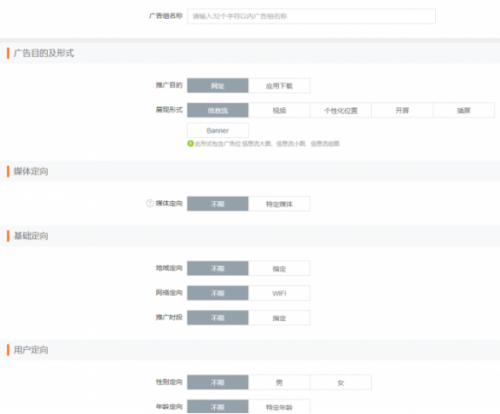The height and width of the screenshot is (414, 500).
Task: Choose the 插屏 display format
Action: click(464, 110)
